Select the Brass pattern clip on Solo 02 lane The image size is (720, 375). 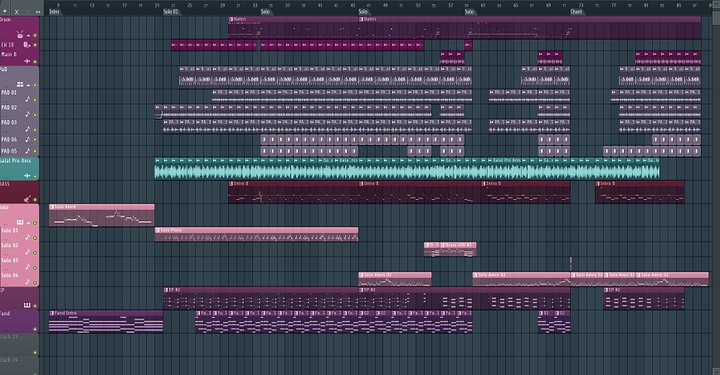(458, 249)
